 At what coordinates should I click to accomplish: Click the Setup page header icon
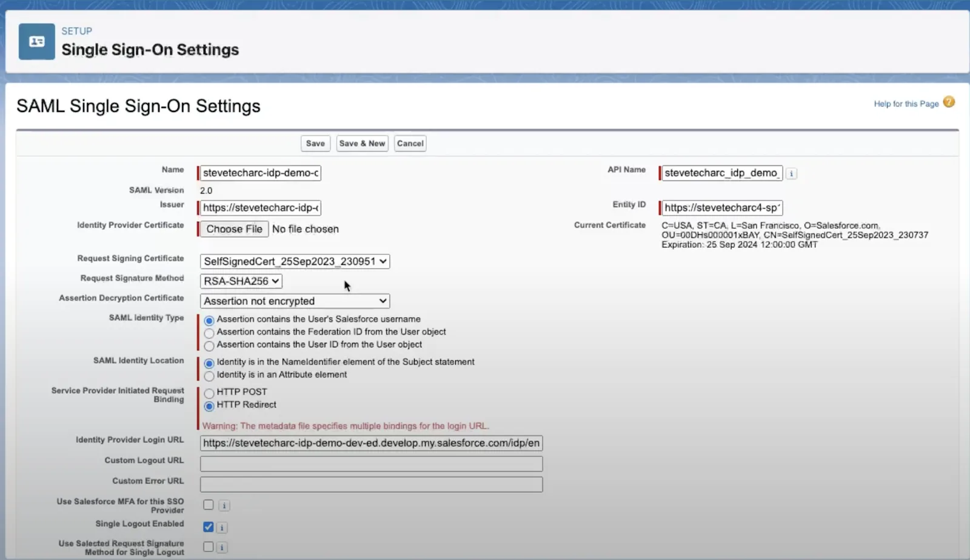36,42
